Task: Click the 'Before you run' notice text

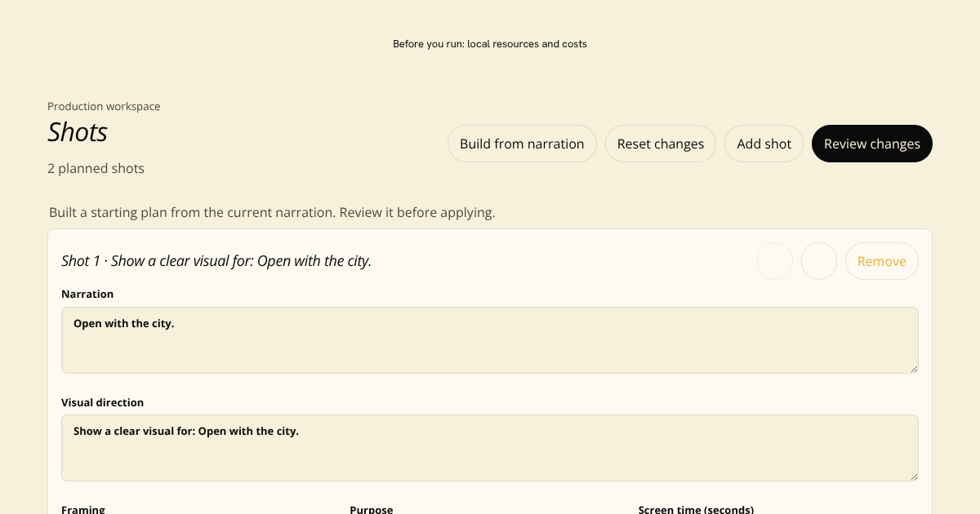Action: pos(490,44)
